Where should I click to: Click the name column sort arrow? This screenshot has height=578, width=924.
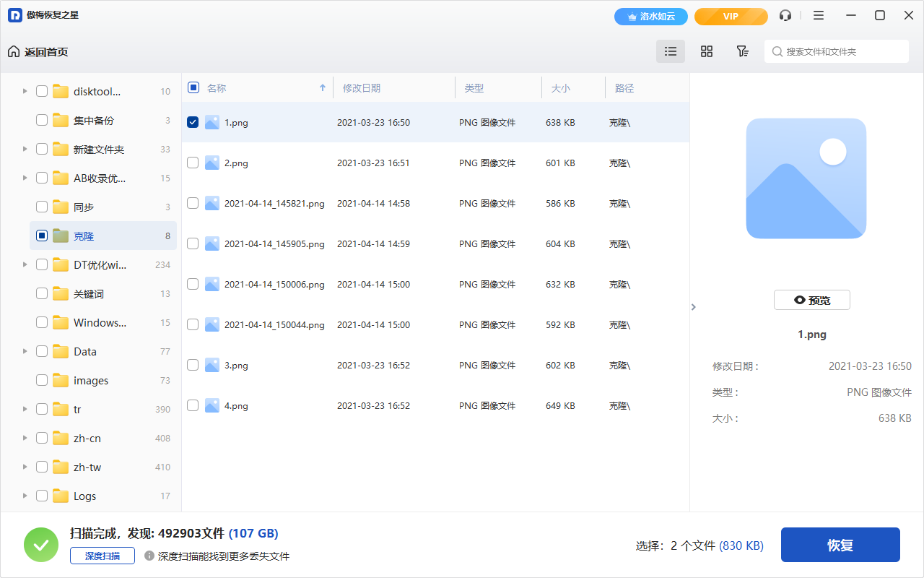click(323, 88)
